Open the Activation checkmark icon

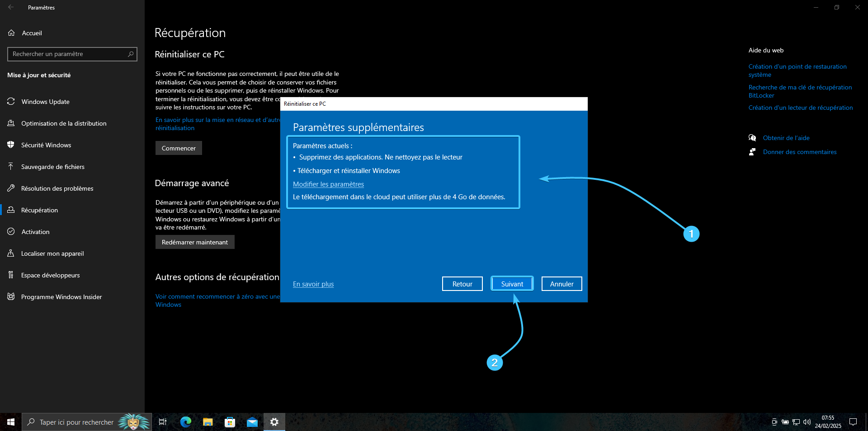point(11,232)
